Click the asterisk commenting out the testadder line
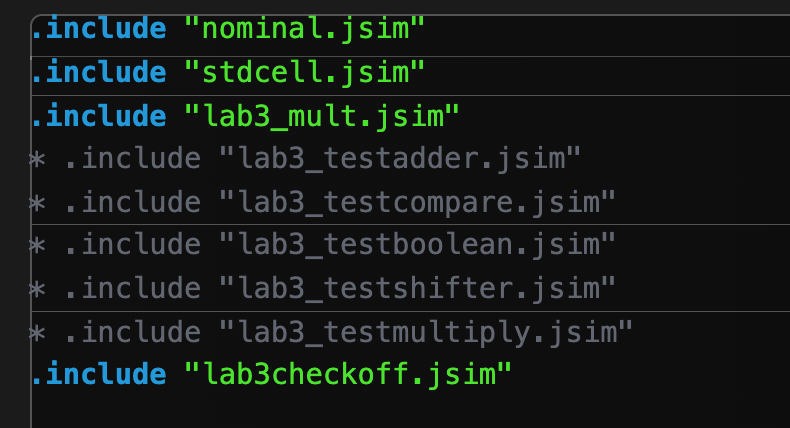Viewport: 790px width, 428px height. [x=37, y=159]
